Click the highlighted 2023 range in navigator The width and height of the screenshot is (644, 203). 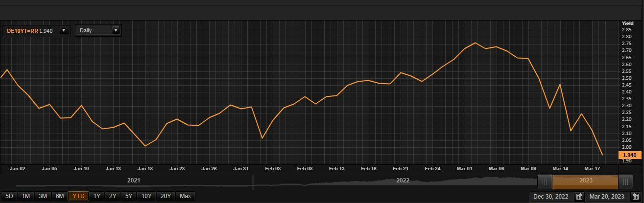click(x=585, y=181)
